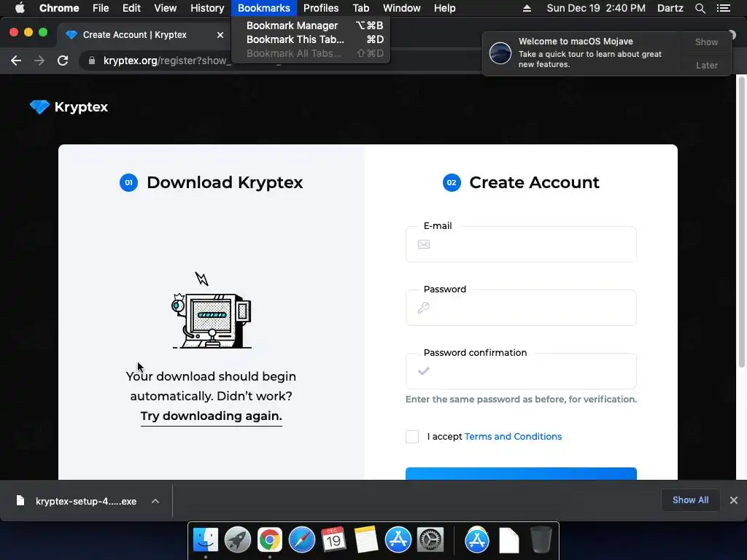Open Notes from the Dock
Viewport: 747px width, 560px height.
point(366,540)
